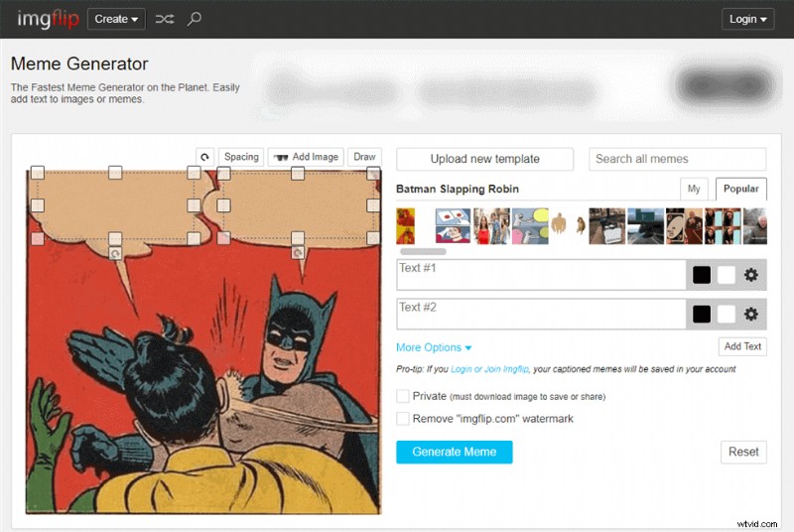Click the shuffle random meme icon
Image resolution: width=794 pixels, height=532 pixels.
click(x=165, y=19)
